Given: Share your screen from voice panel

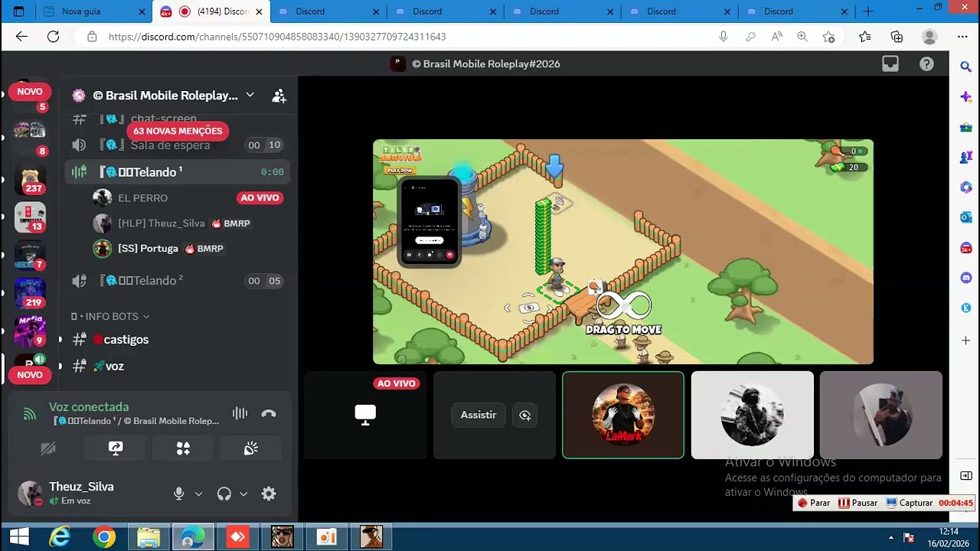Looking at the screenshot, I should (x=116, y=448).
